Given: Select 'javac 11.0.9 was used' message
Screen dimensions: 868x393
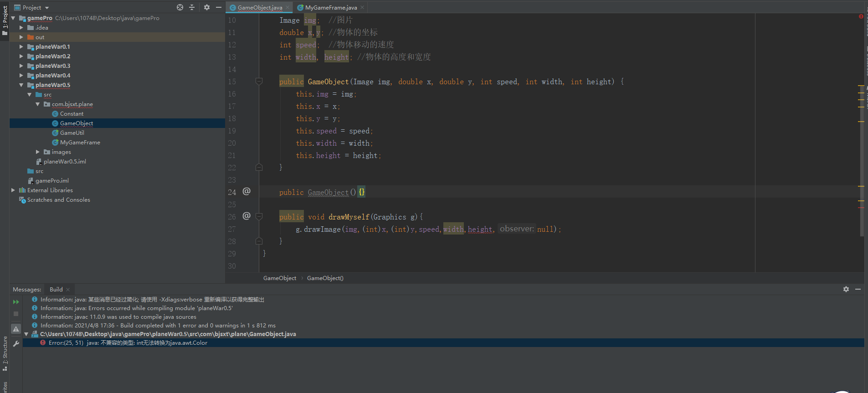Looking at the screenshot, I should [118, 317].
